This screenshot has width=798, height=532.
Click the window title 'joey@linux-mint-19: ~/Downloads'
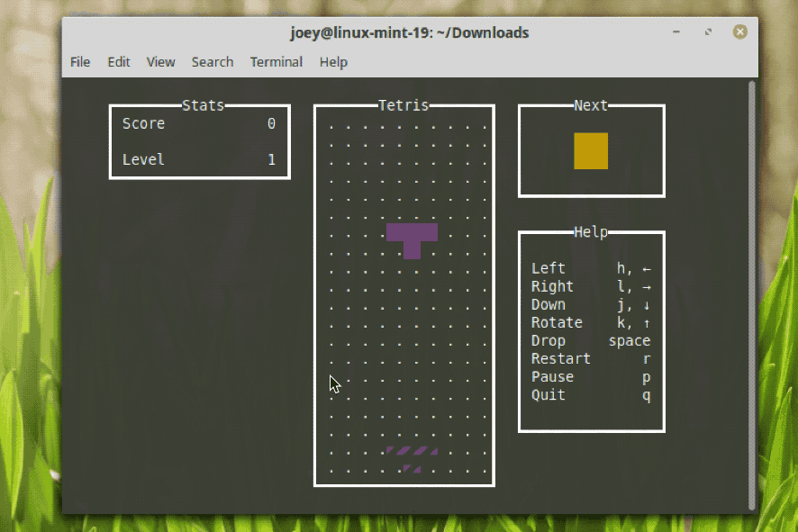click(410, 32)
